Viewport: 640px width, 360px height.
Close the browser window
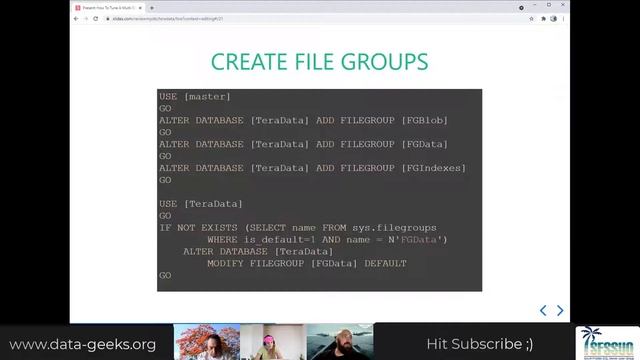(563, 5)
